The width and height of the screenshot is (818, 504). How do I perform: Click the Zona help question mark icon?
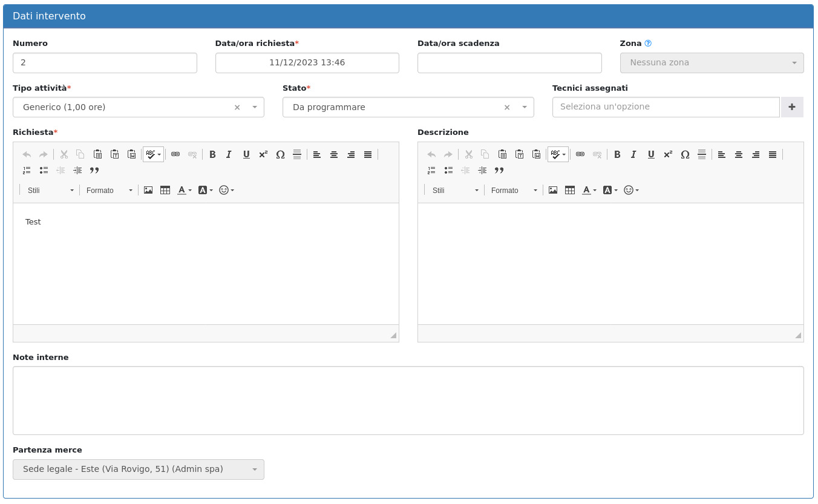click(648, 44)
